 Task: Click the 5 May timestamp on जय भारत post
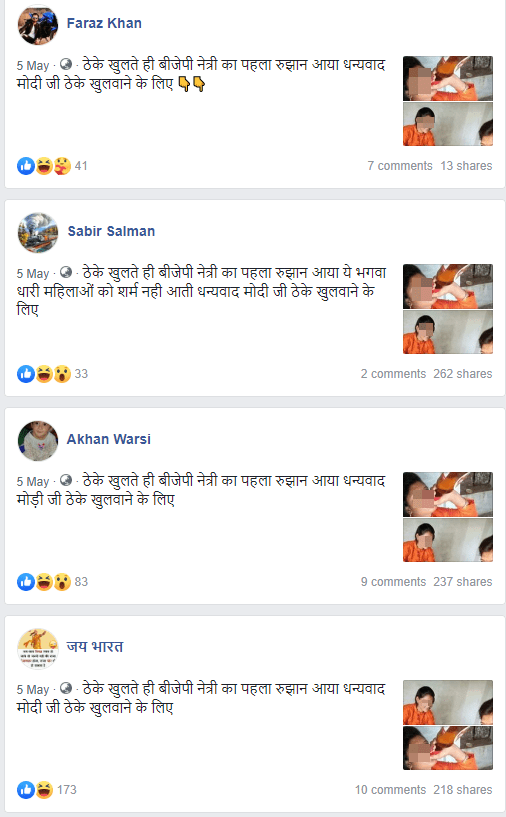pyautogui.click(x=32, y=690)
